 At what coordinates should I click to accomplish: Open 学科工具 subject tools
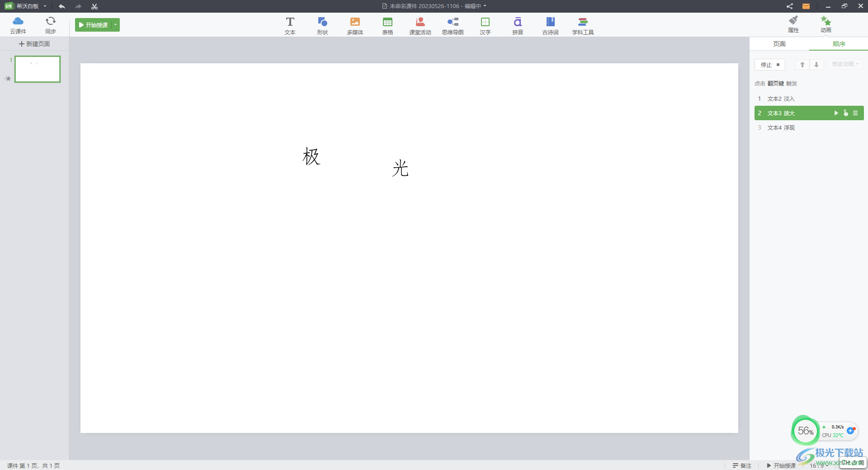click(x=583, y=26)
